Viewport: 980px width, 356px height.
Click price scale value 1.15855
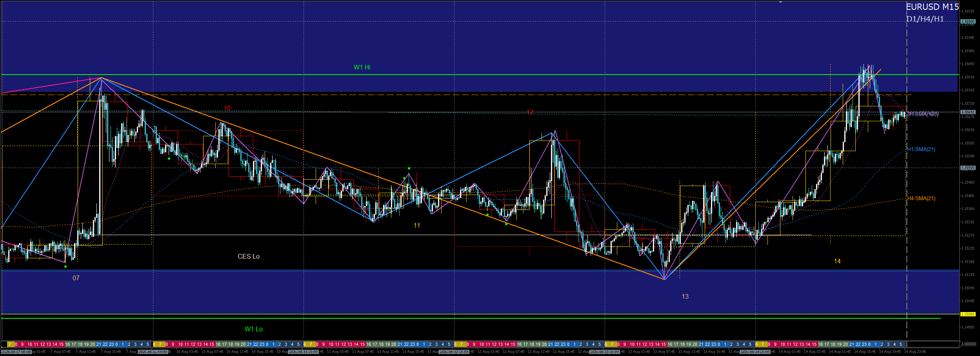[x=968, y=64]
